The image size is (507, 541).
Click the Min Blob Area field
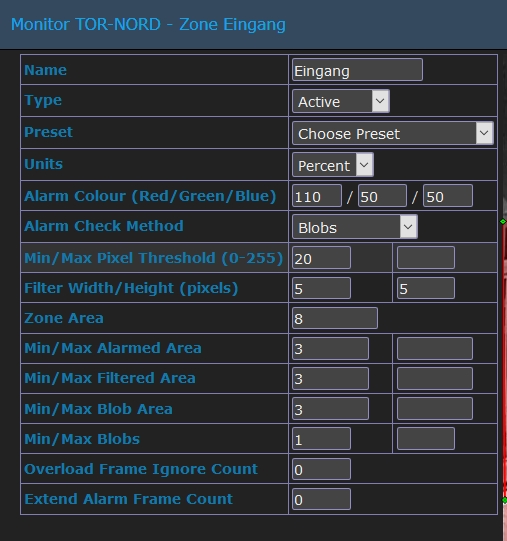coord(330,409)
